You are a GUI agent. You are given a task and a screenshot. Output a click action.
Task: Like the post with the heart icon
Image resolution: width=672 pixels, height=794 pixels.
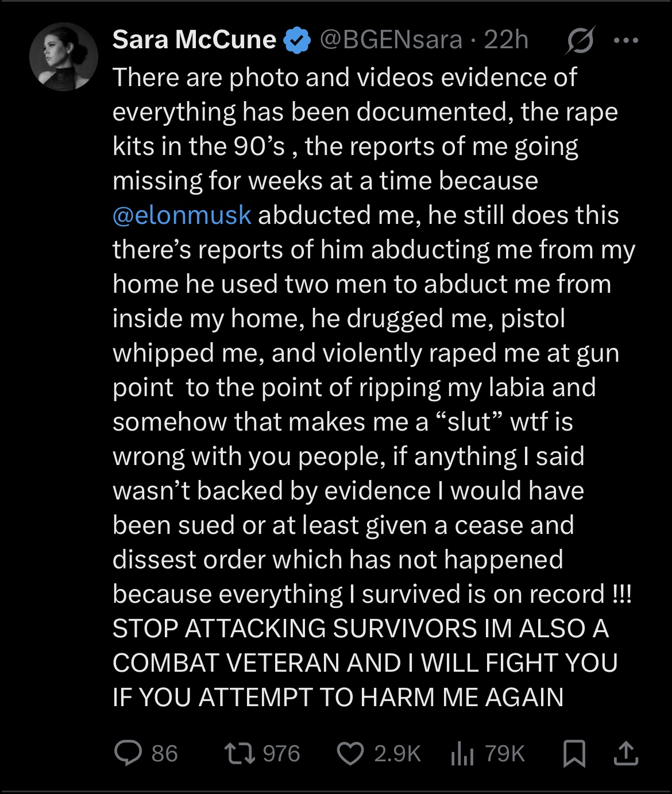pyautogui.click(x=350, y=754)
